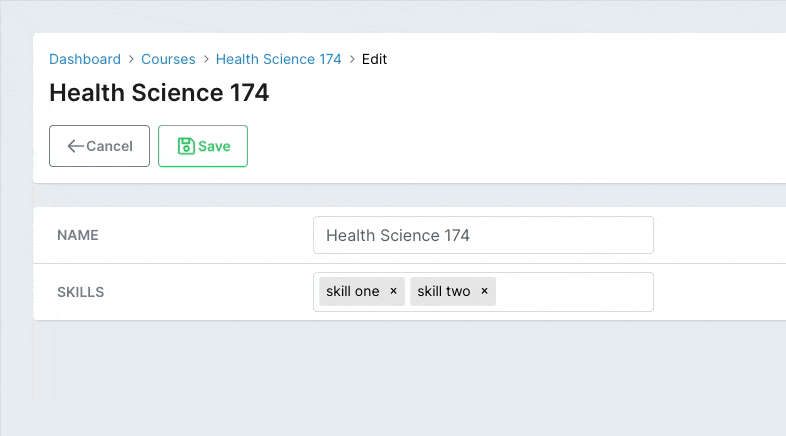
Task: Select the skill one tag label
Action: coord(352,291)
